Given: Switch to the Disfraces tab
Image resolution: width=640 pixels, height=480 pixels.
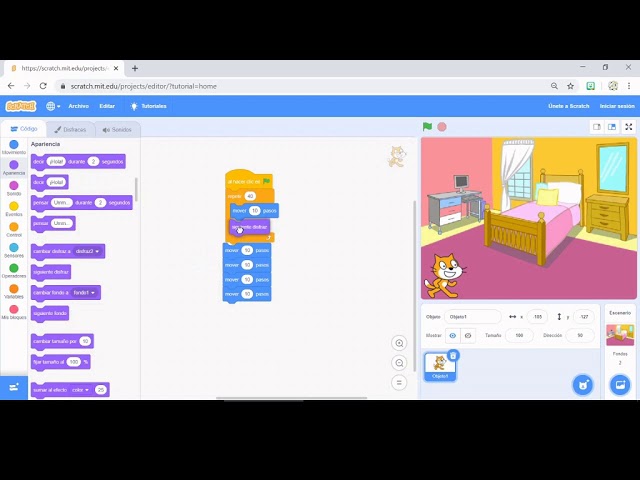Looking at the screenshot, I should tap(70, 129).
